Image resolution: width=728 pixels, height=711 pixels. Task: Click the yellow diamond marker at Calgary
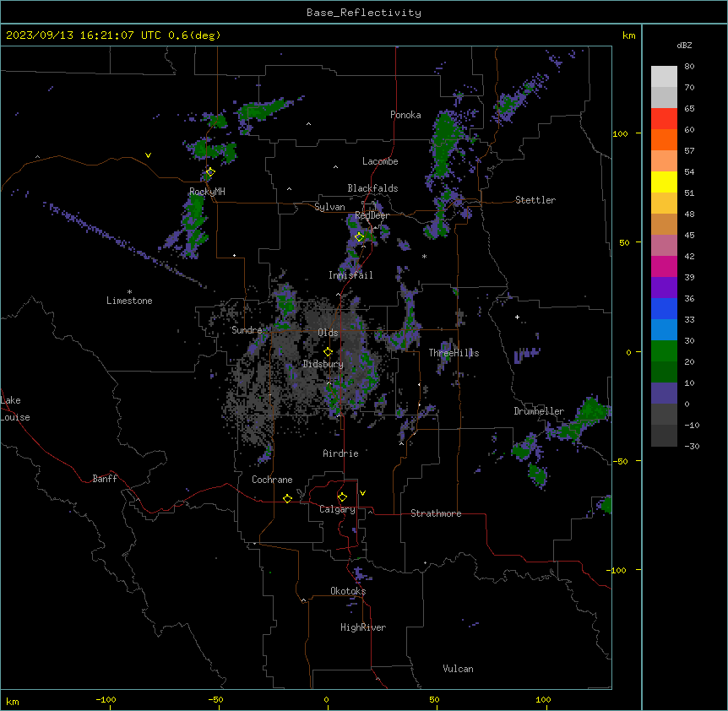(342, 497)
